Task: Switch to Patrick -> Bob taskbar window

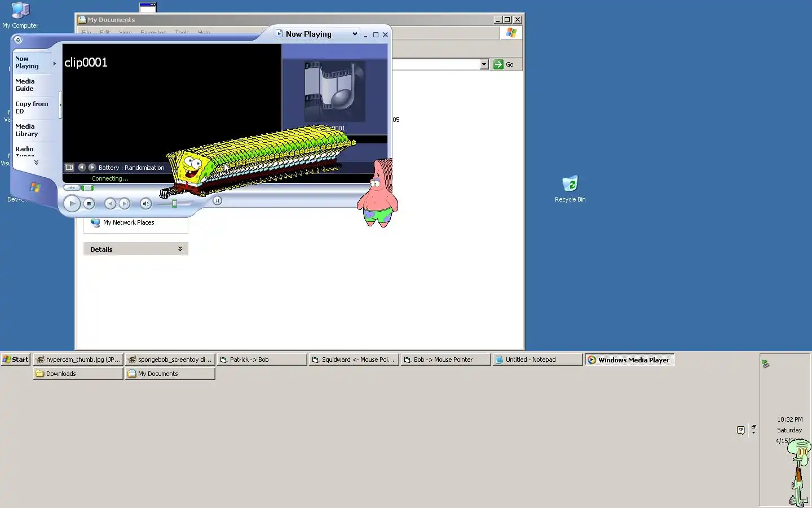Action: tap(262, 360)
